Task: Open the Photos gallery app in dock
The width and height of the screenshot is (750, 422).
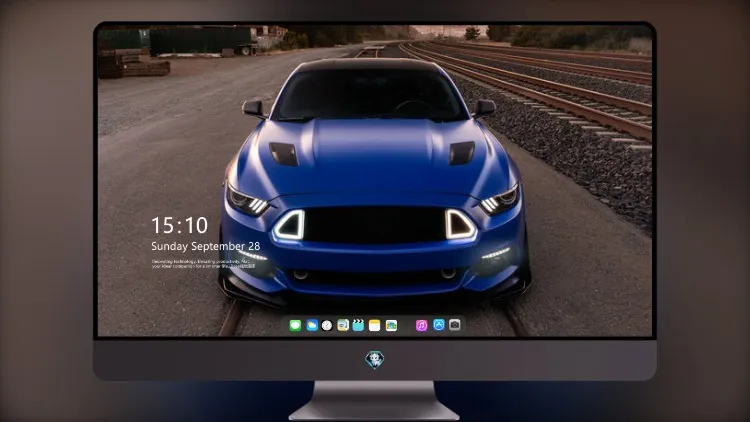Action: pyautogui.click(x=391, y=325)
